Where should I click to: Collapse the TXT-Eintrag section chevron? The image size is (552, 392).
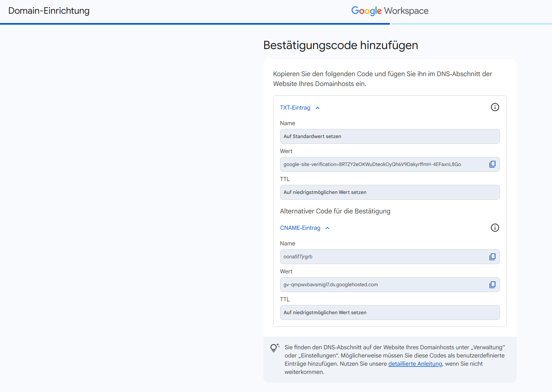pos(318,108)
